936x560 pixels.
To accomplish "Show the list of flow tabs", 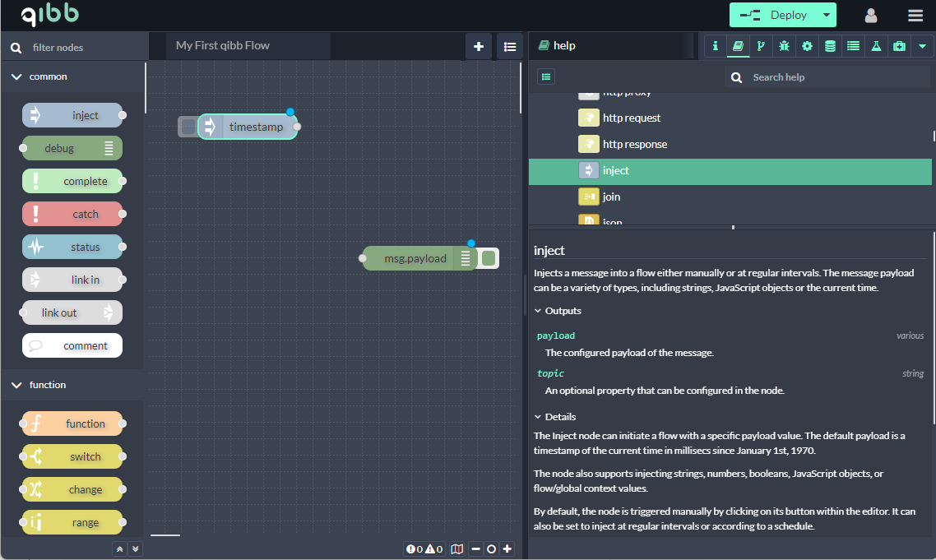I will (x=510, y=47).
